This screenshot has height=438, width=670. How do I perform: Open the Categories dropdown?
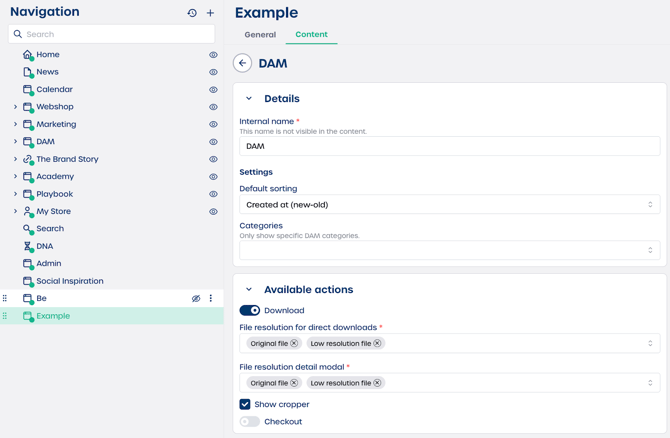tap(449, 250)
